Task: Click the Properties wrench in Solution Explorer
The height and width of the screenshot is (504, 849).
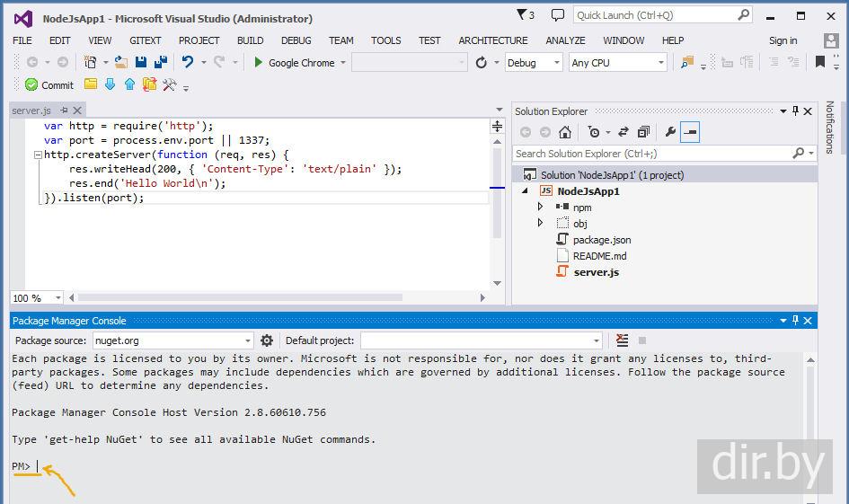Action: [x=670, y=132]
